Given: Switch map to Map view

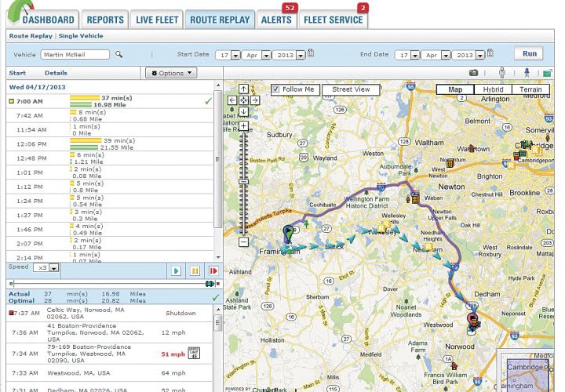Looking at the screenshot, I should [x=455, y=89].
